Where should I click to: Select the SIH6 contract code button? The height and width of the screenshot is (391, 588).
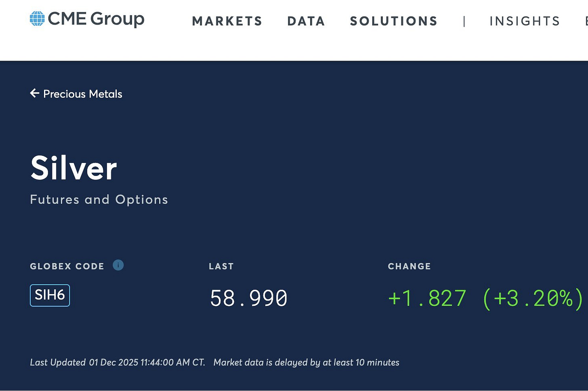pos(50,295)
